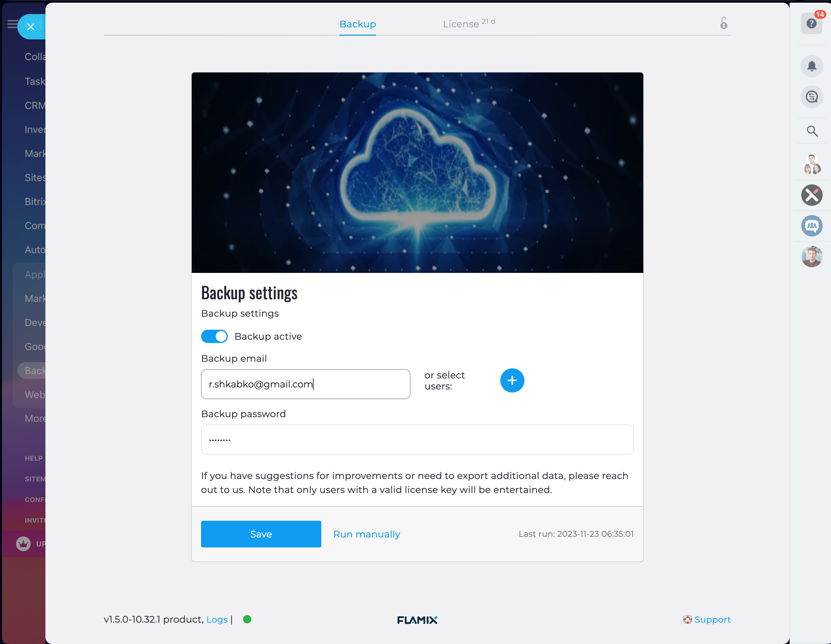Click the Support link
The width and height of the screenshot is (831, 644).
pyautogui.click(x=712, y=619)
